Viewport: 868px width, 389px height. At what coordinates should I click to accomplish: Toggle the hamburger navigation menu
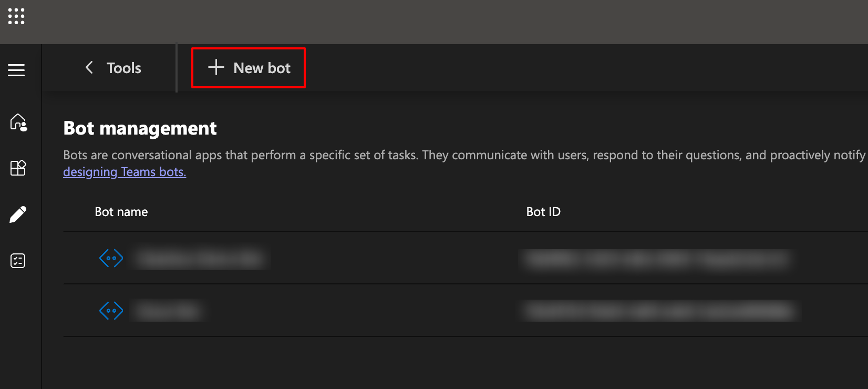pyautogui.click(x=16, y=70)
